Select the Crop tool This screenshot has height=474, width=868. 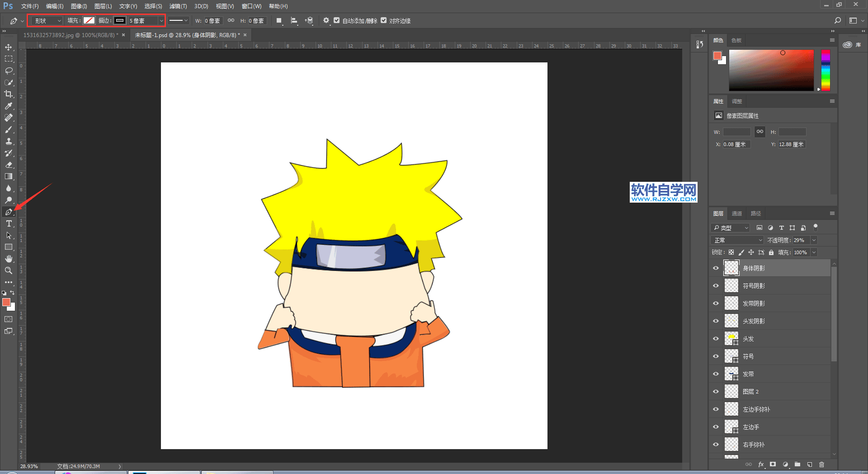click(9, 94)
